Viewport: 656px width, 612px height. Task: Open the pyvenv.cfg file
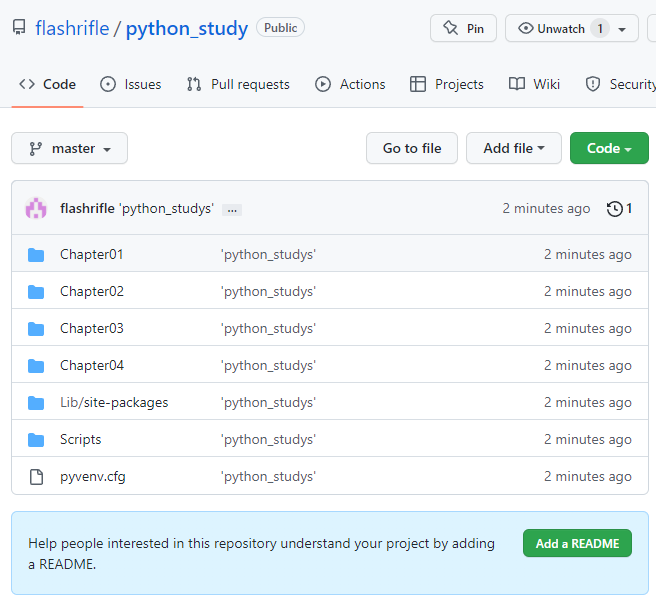pos(93,476)
